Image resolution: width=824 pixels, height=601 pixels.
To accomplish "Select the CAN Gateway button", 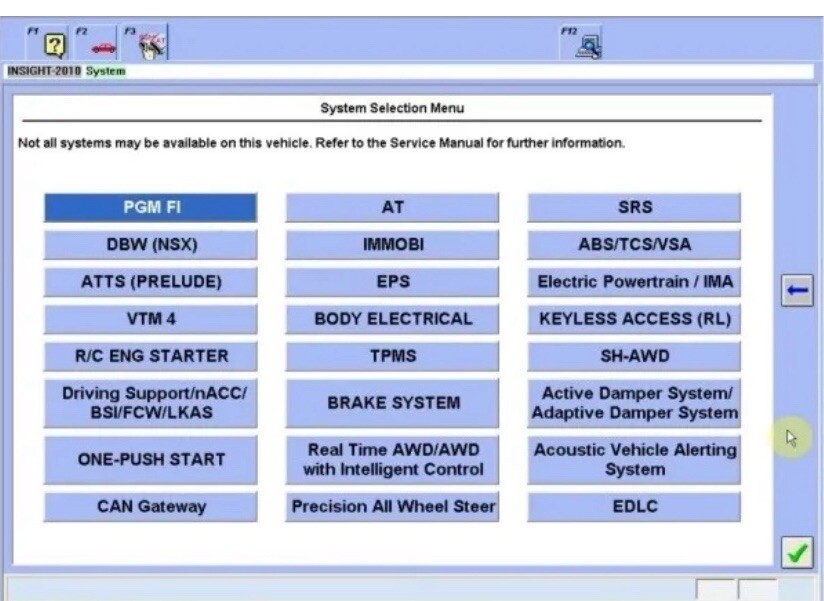I will point(151,507).
